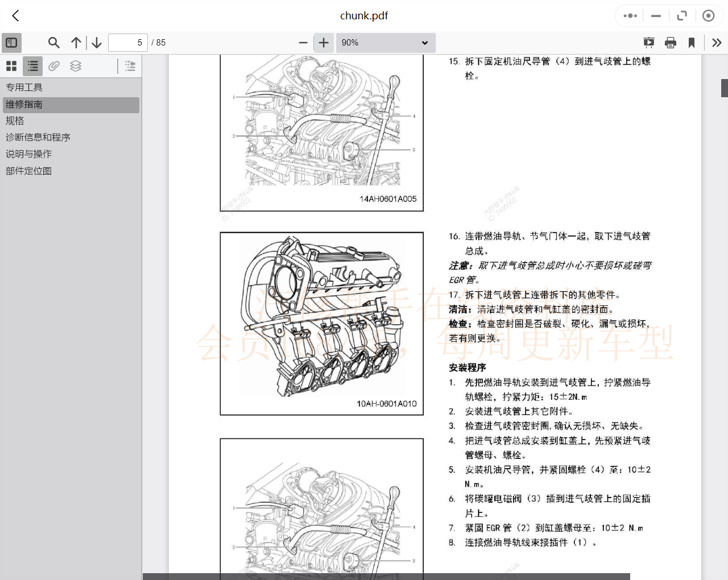Go to previous page with up arrow

pyautogui.click(x=76, y=43)
